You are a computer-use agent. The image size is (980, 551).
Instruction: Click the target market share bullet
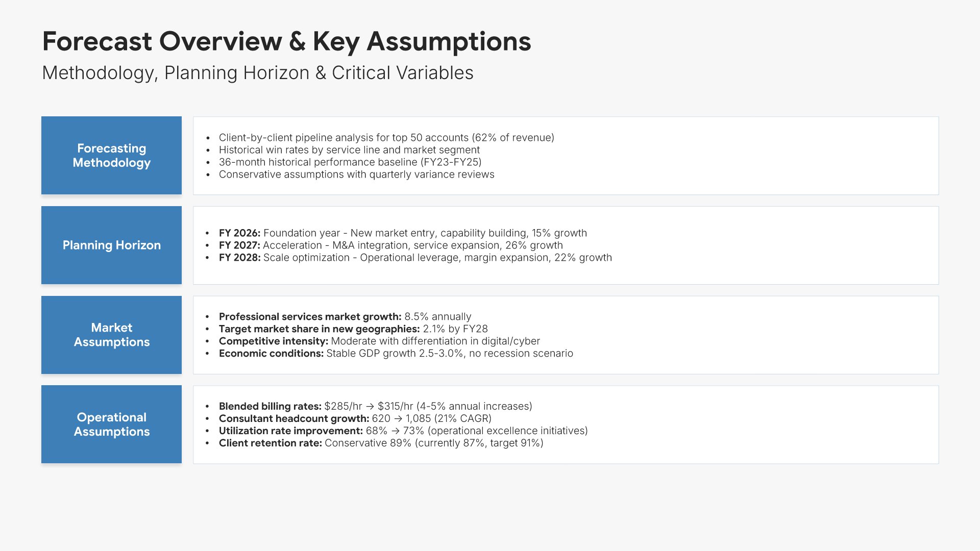[353, 329]
